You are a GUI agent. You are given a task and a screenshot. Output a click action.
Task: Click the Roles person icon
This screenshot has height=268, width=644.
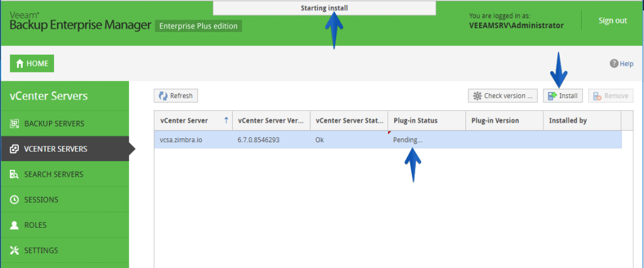[14, 225]
